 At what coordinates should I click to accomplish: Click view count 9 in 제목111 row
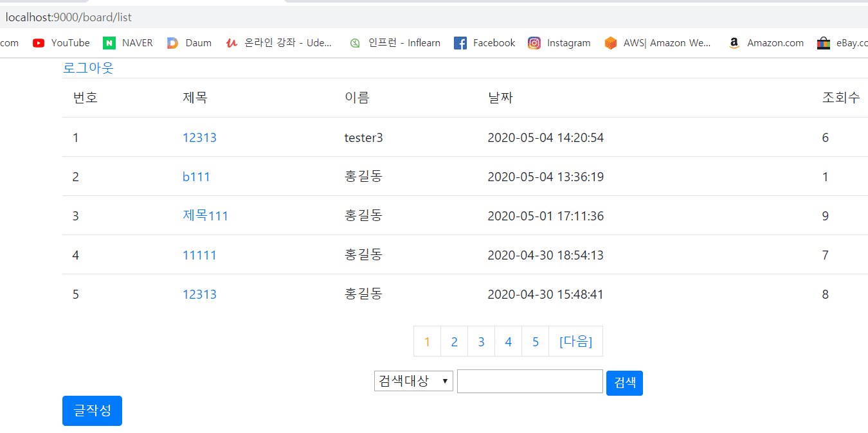coord(826,216)
